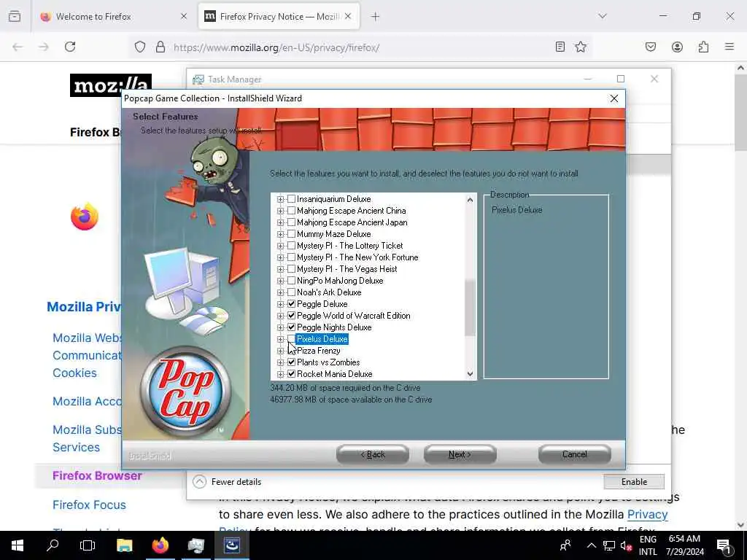Uncheck Peggle Nights Deluxe
This screenshot has height=560, width=747.
pyautogui.click(x=292, y=327)
